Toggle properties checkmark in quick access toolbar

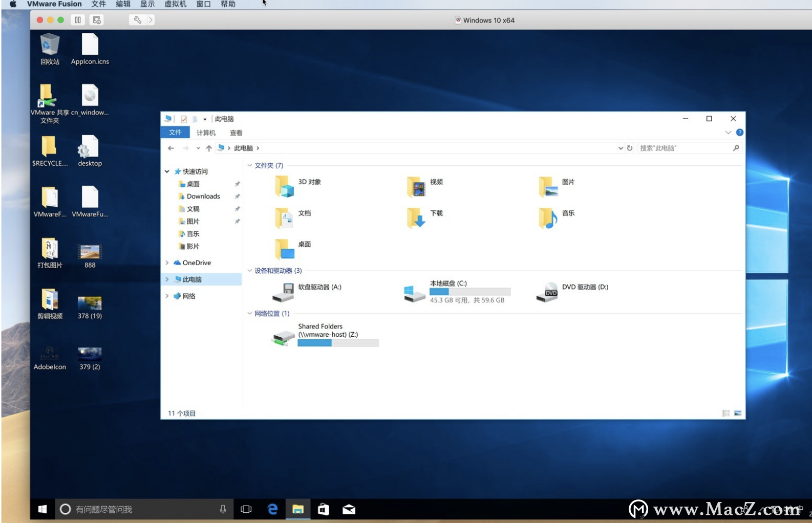pyautogui.click(x=184, y=119)
